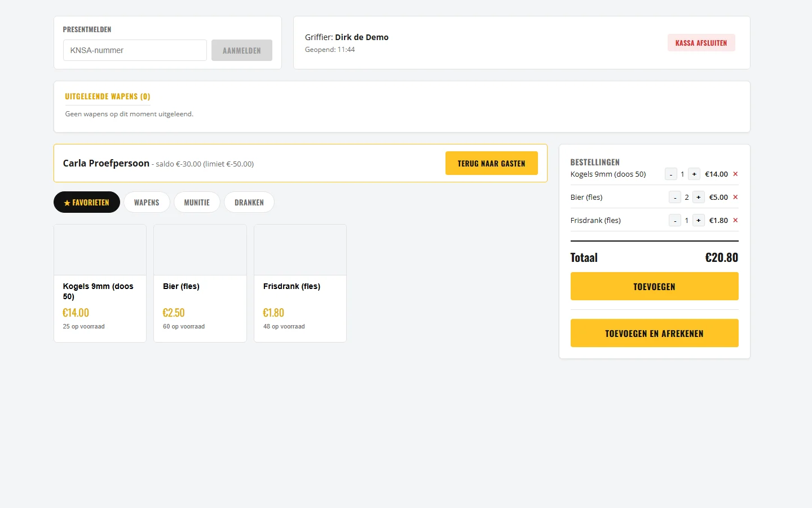Go back with Terug naar gasten
This screenshot has height=508, width=812.
pyautogui.click(x=492, y=163)
